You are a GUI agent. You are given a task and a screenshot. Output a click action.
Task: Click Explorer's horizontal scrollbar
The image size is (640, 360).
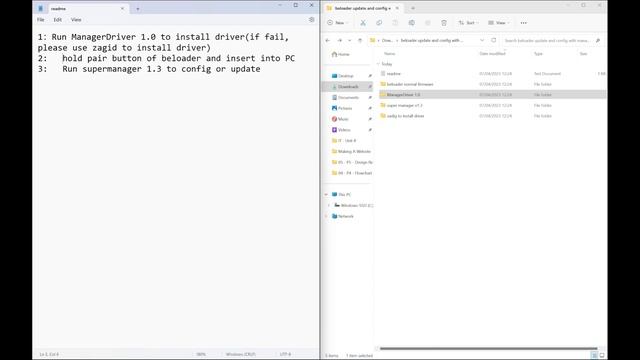click(488, 349)
